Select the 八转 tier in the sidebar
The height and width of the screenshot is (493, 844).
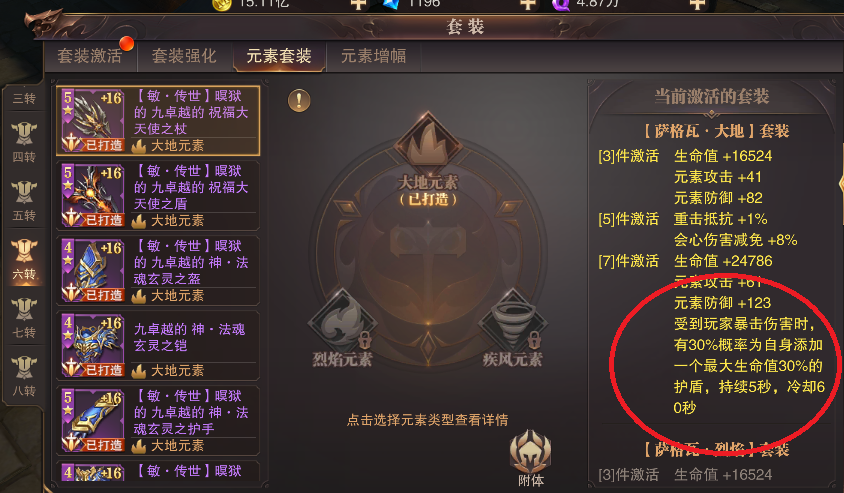[x=24, y=376]
